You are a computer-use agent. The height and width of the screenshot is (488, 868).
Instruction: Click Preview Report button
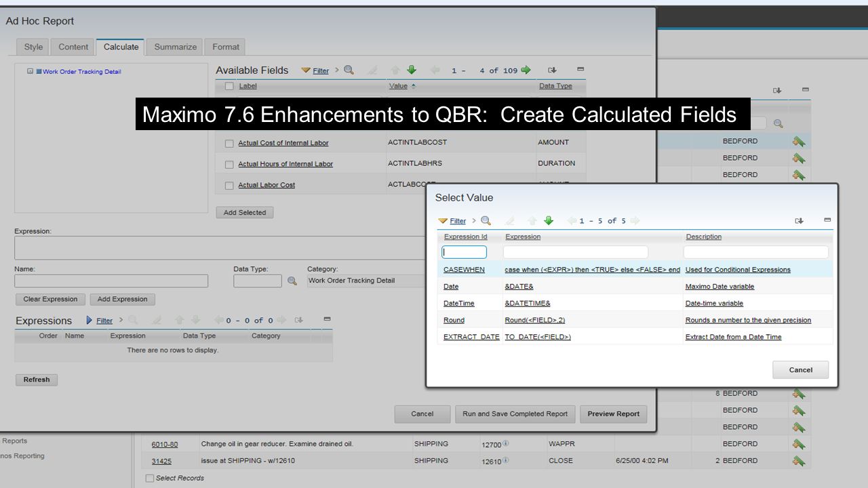(x=614, y=414)
